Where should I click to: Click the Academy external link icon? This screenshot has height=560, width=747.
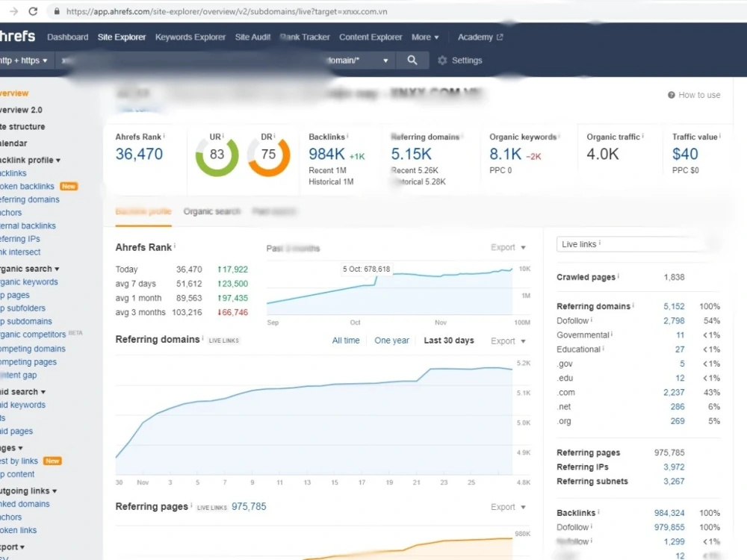500,37
